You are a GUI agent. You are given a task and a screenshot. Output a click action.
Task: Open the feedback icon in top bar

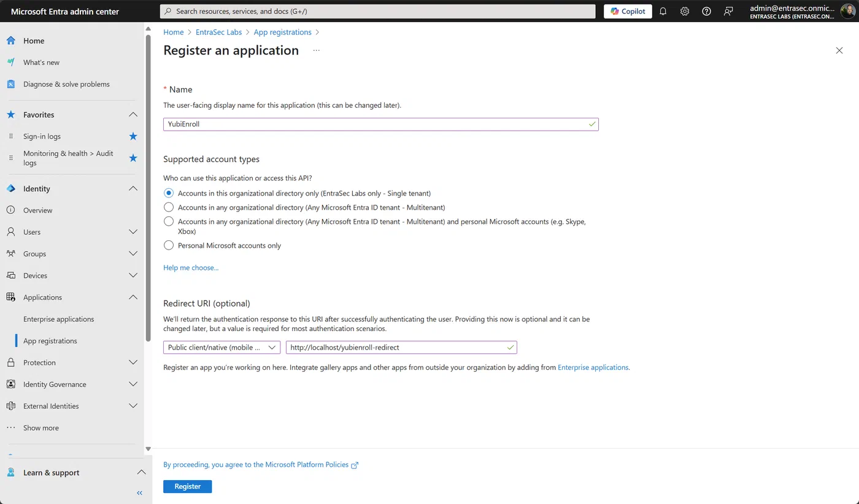click(728, 11)
